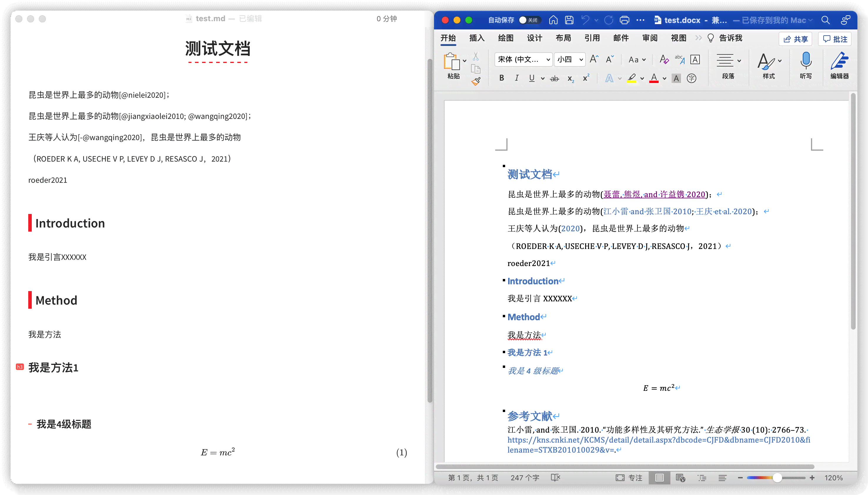
Task: Switch to the 设计 ribbon tab
Action: (x=535, y=38)
